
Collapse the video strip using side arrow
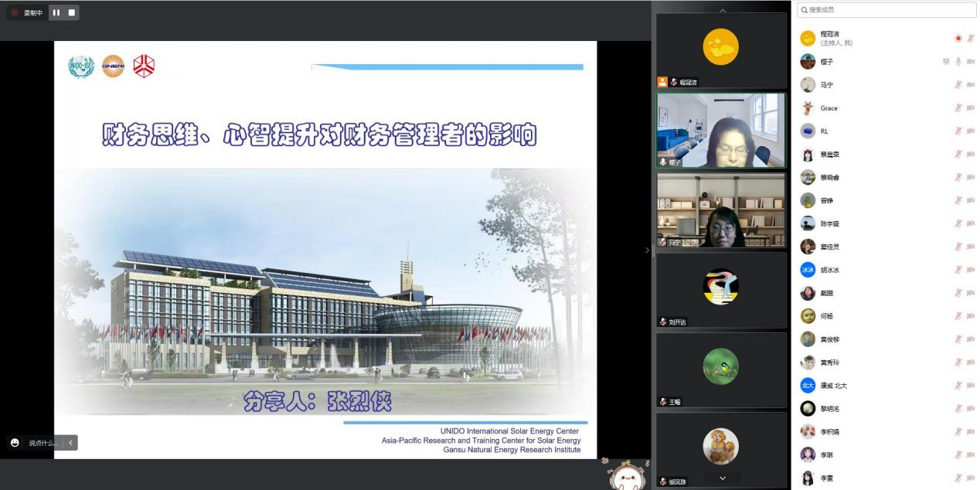(648, 250)
